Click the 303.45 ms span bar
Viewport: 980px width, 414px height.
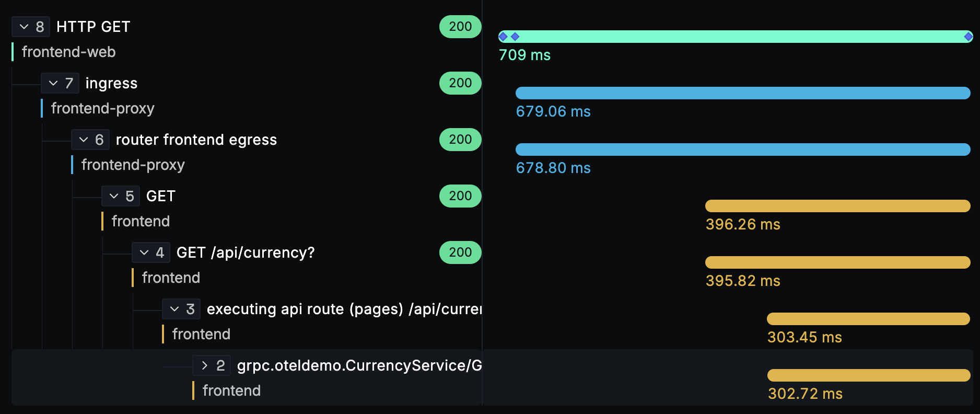(868, 319)
